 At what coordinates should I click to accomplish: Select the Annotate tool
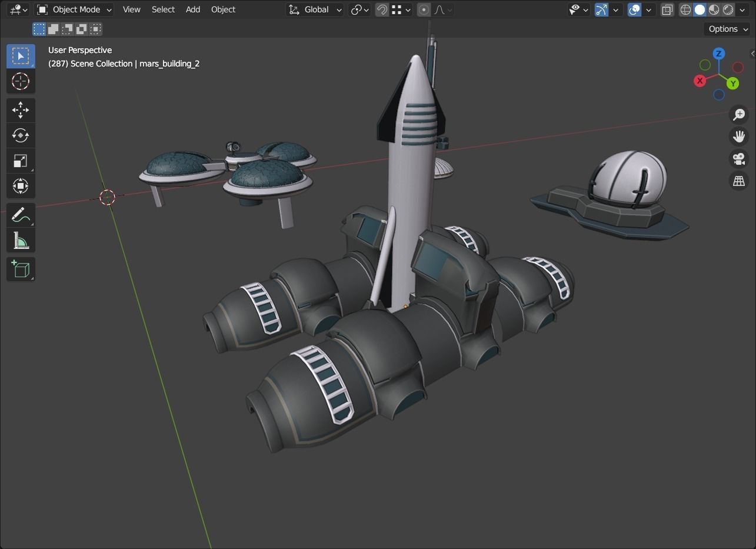point(21,215)
